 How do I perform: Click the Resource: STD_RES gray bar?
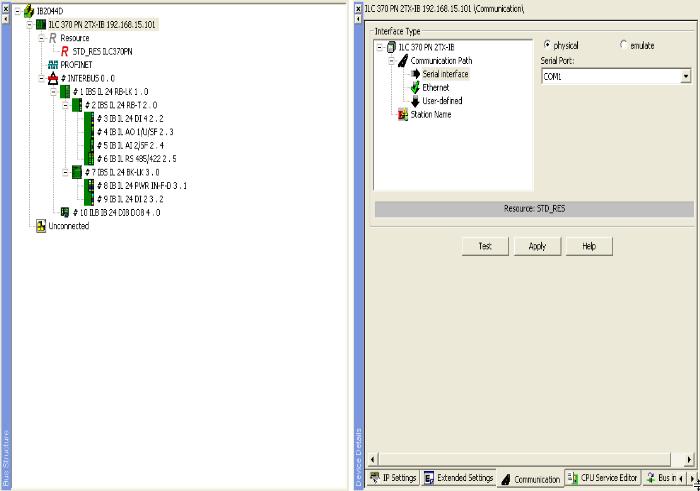click(x=534, y=209)
